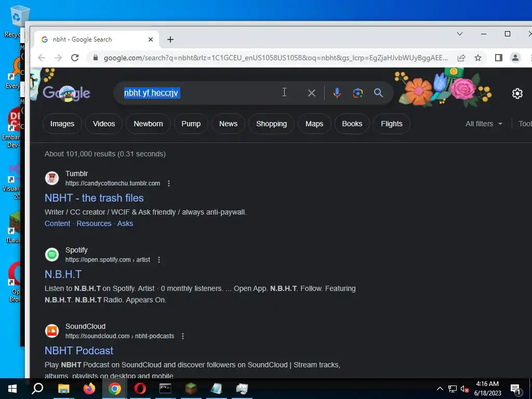Click the Google doodle logo
Viewport: 532px width, 399px height.
66,92
